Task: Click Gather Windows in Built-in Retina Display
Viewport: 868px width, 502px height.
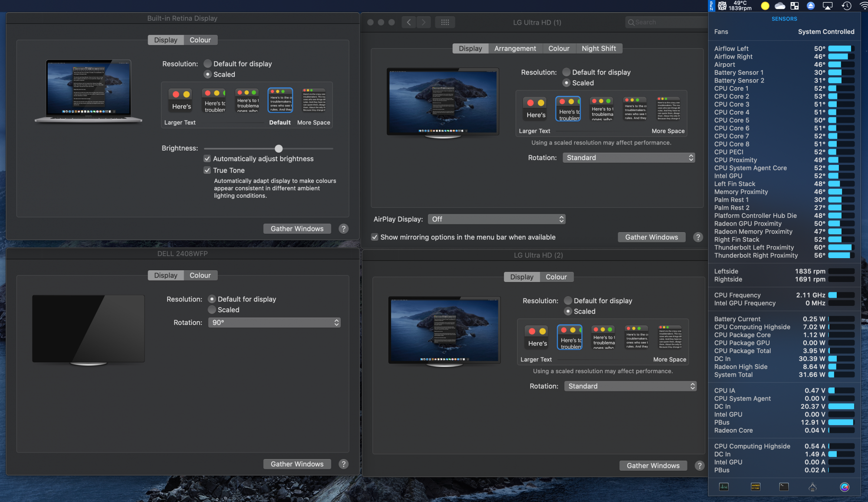Action: (x=297, y=229)
